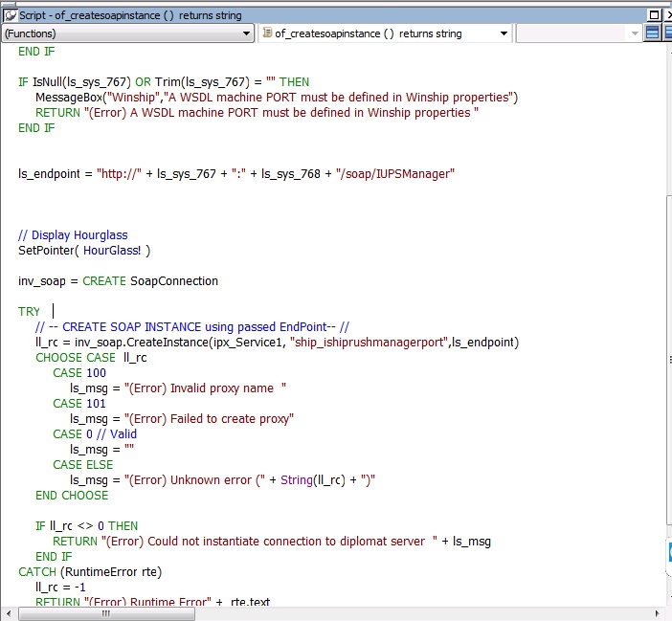Click the horizontal scrollbar left arrow
The image size is (672, 621).
(x=10, y=613)
